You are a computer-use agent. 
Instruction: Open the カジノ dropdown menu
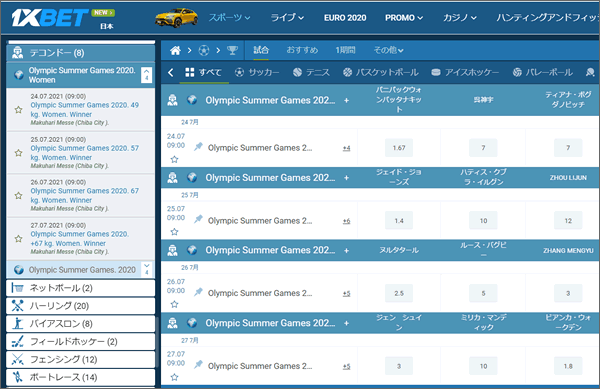(460, 18)
